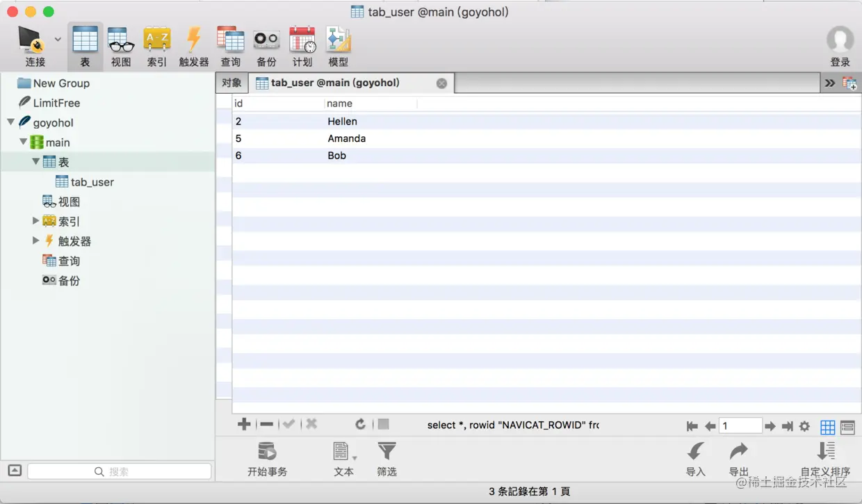862x504 pixels.
Task: Close the tab_user @main tab
Action: [x=441, y=83]
